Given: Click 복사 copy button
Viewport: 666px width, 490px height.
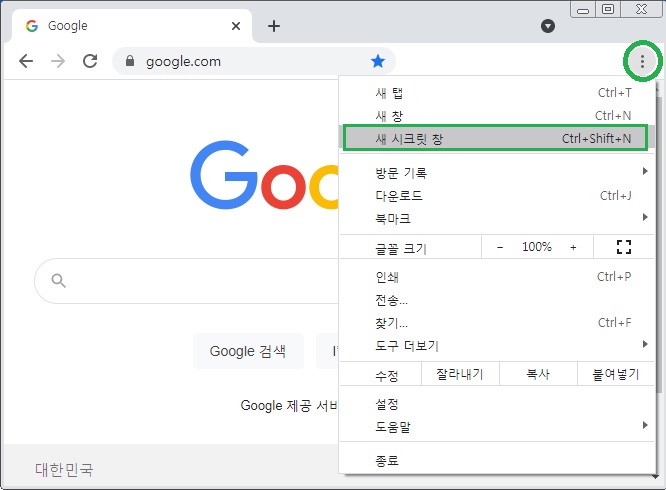Looking at the screenshot, I should pos(538,374).
